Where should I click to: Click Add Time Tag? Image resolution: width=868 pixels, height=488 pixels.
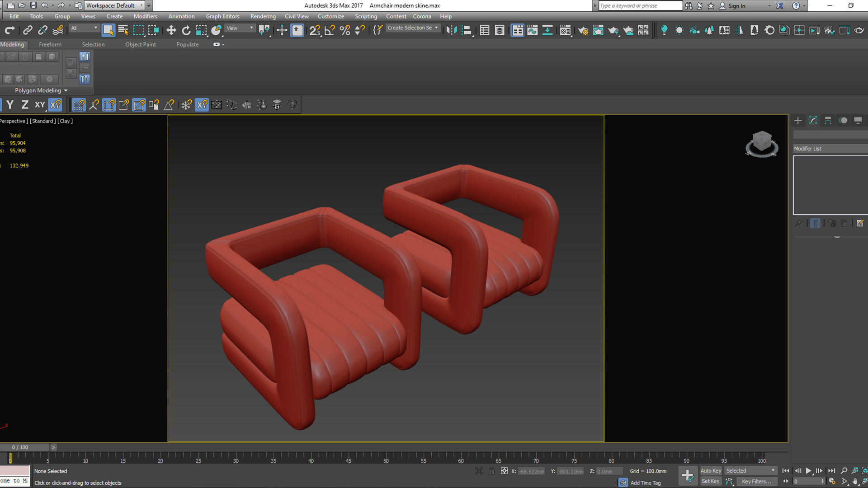pos(645,483)
